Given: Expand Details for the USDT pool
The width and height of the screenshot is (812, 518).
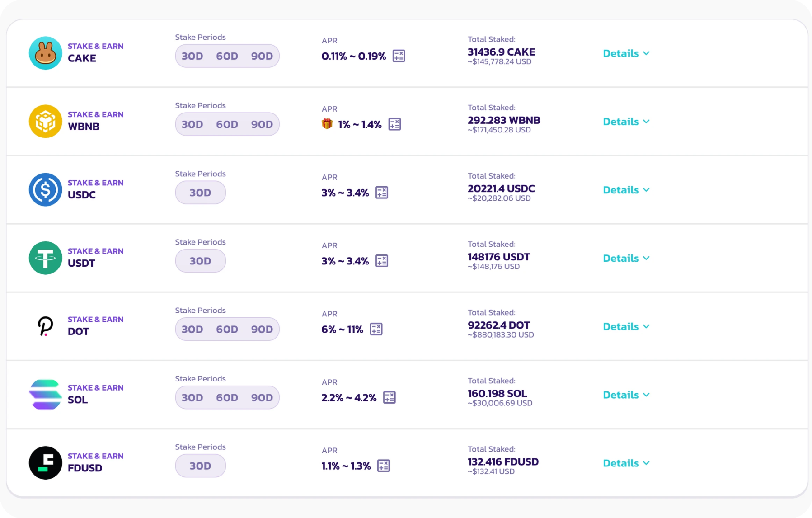Looking at the screenshot, I should point(626,258).
